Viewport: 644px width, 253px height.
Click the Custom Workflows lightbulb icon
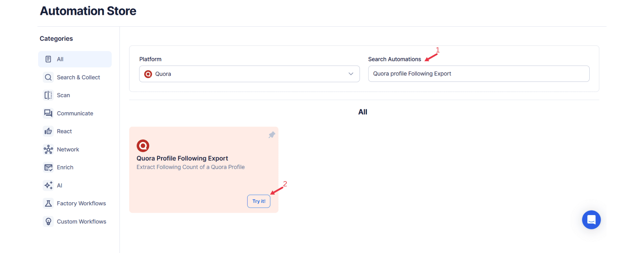(48, 221)
